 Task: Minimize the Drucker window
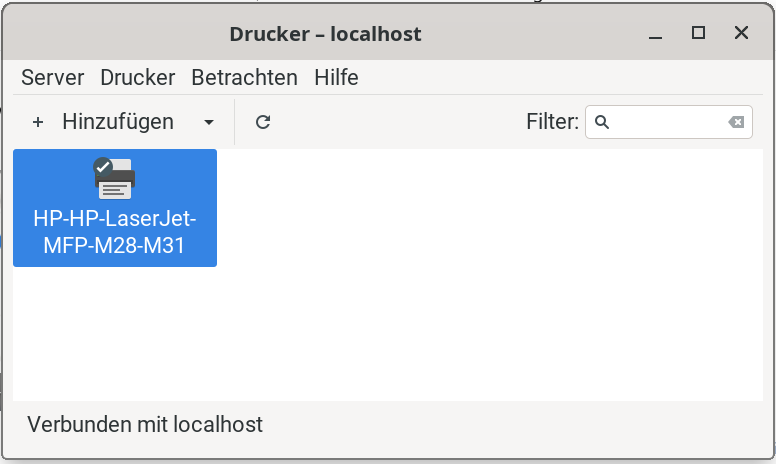point(655,34)
